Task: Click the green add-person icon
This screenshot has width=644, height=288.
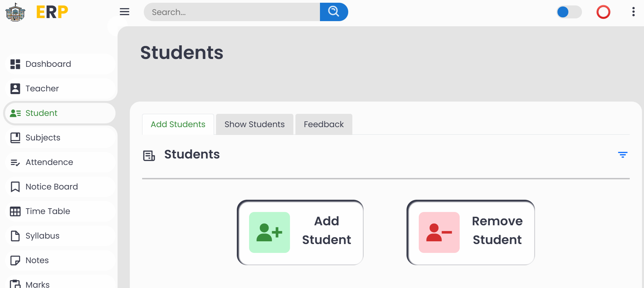Action: 269,232
